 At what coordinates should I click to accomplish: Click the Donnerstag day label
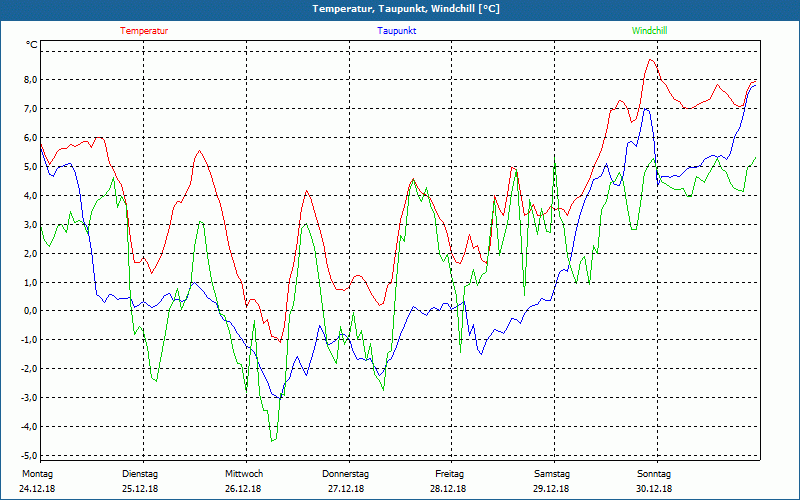point(345,474)
